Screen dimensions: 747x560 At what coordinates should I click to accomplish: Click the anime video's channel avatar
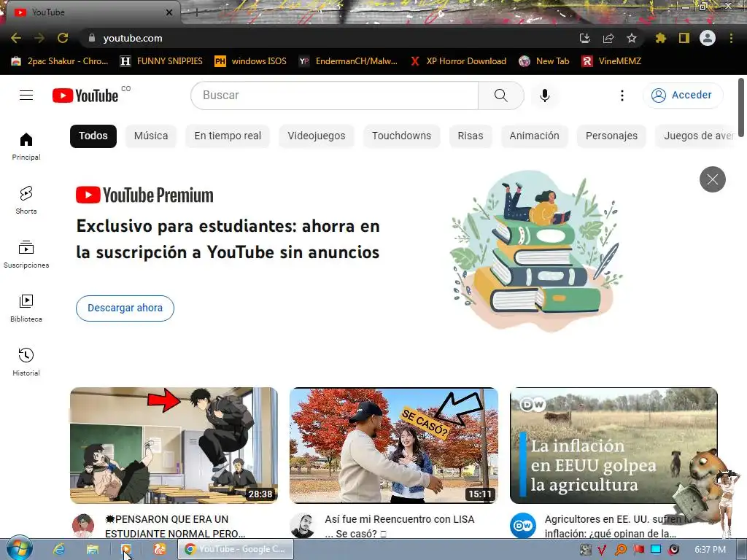tap(83, 526)
